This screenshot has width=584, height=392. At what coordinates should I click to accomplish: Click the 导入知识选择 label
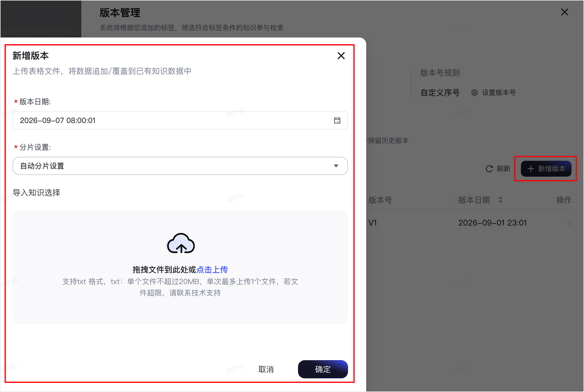click(36, 193)
